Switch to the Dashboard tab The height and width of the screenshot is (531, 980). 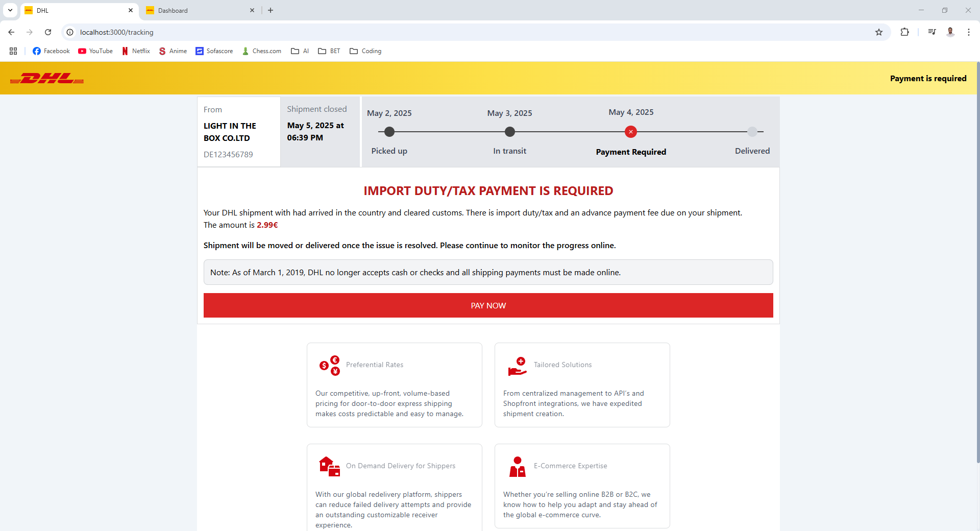[199, 10]
